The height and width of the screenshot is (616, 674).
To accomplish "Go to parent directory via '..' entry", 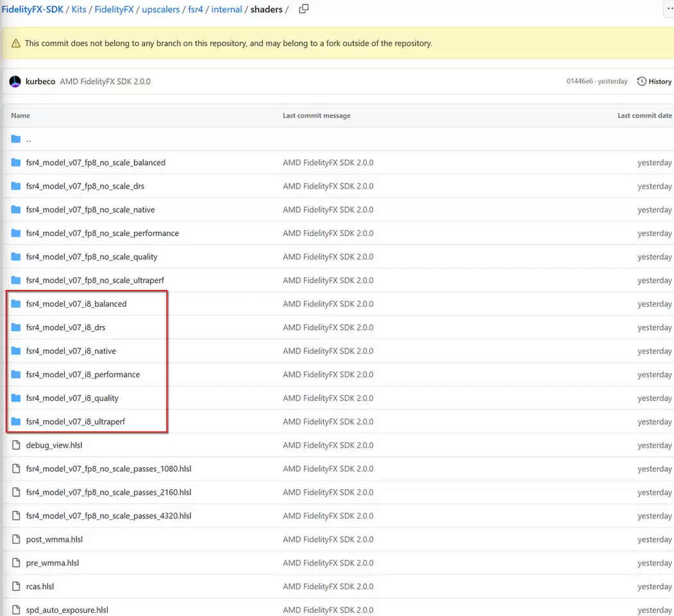I will [x=28, y=139].
